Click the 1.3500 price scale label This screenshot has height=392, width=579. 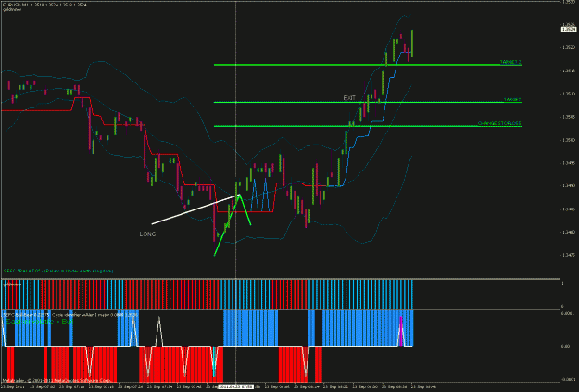(568, 140)
